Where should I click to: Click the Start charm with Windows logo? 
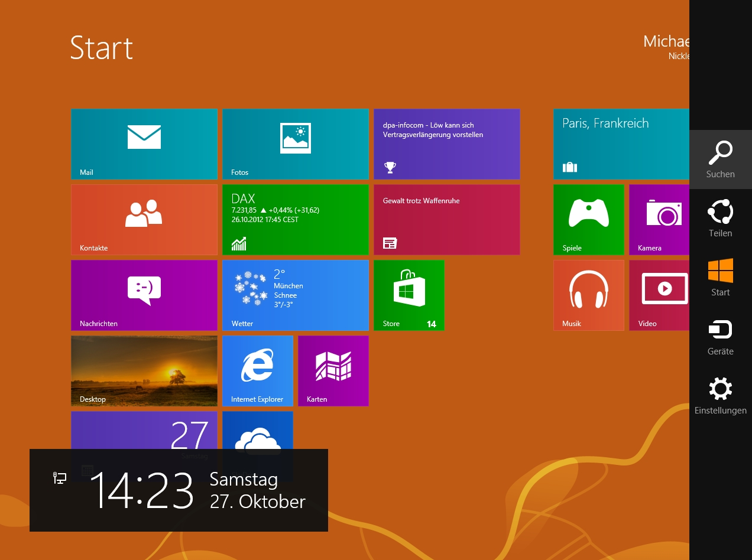[x=721, y=278]
